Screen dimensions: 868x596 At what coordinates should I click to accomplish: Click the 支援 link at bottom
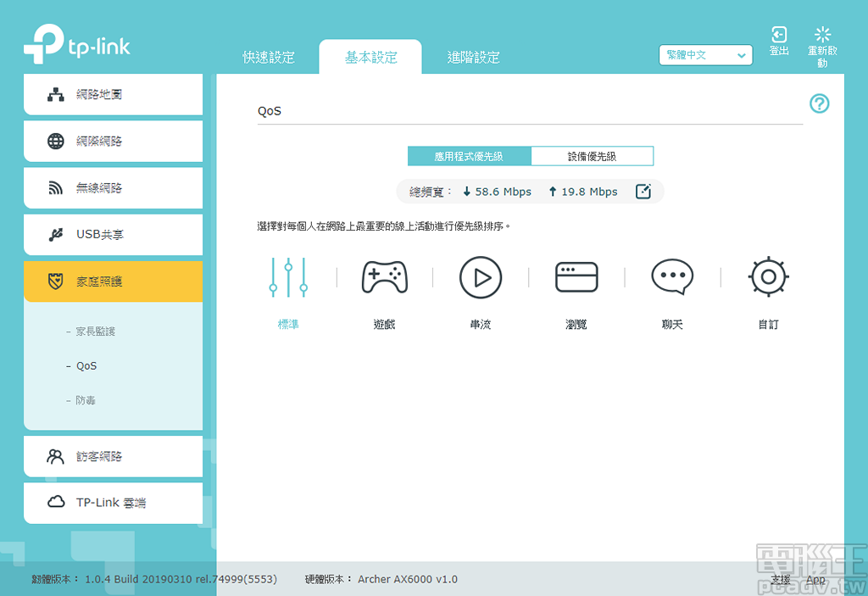[x=779, y=580]
